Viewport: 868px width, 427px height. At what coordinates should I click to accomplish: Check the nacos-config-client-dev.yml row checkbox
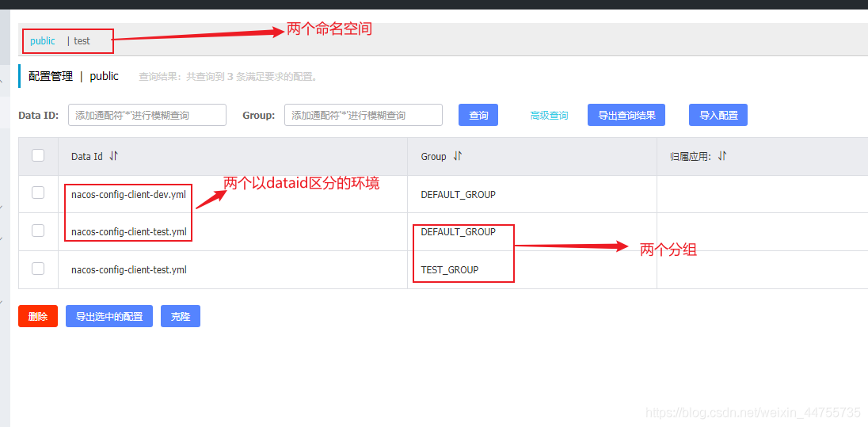coord(38,193)
